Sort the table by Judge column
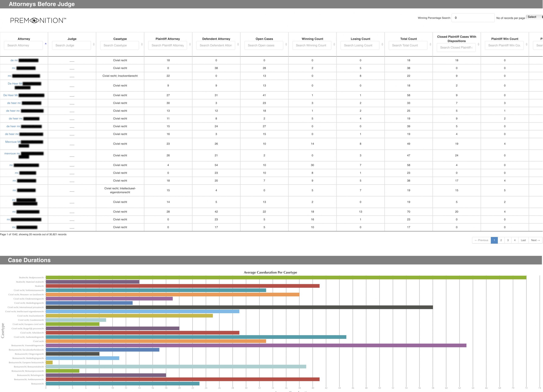Viewport: 543px width, 392px height. (x=94, y=45)
